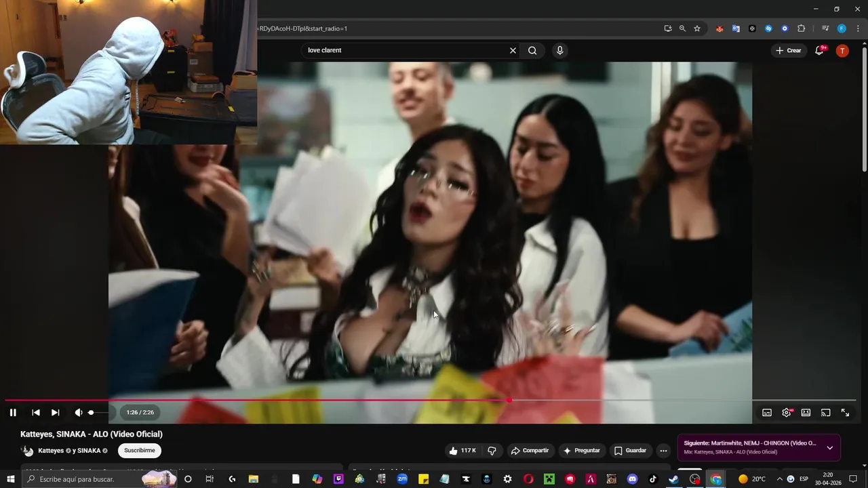Open the Google Translate extension
The image size is (868, 488).
(736, 28)
